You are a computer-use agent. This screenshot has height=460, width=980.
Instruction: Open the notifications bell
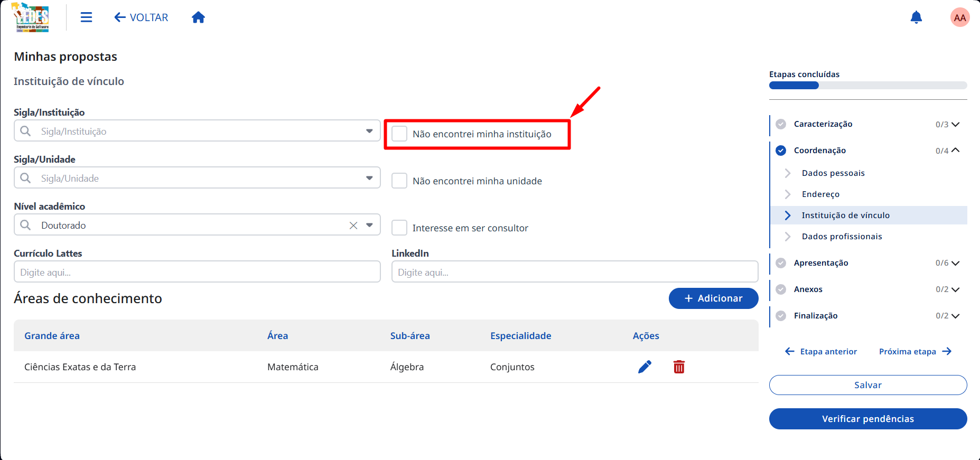[x=916, y=17]
